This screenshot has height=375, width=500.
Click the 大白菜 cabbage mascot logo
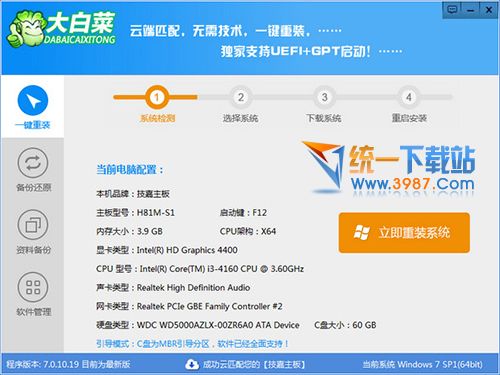(x=26, y=28)
